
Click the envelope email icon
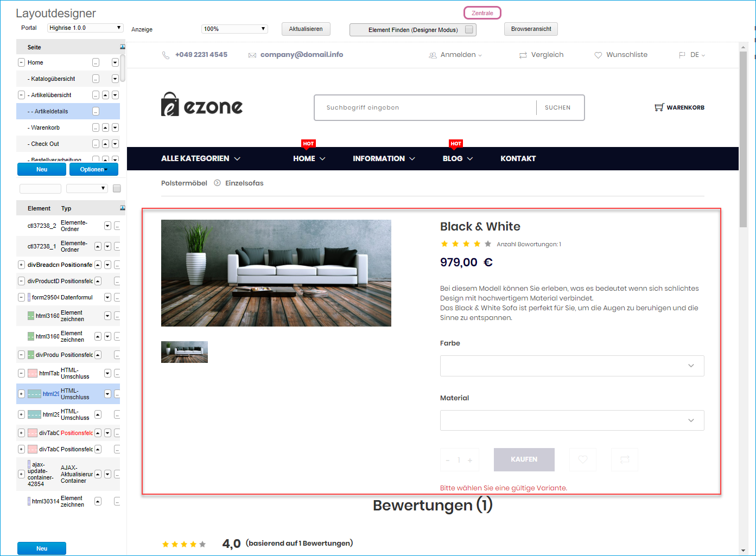[252, 55]
